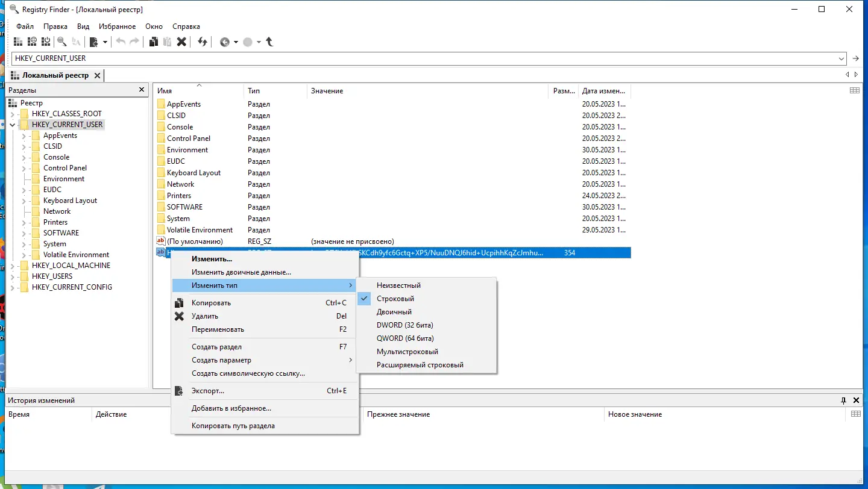Choose Добавить в избранное... in context menu

(x=265, y=408)
